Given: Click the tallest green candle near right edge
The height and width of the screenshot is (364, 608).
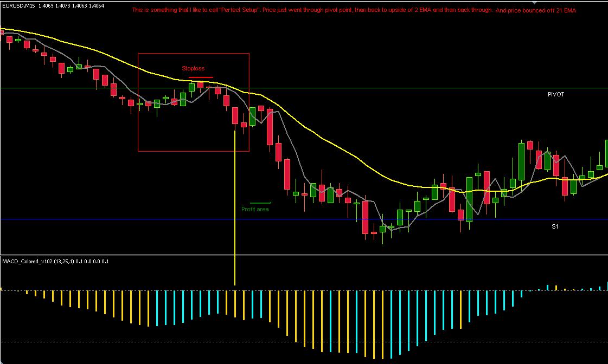Looking at the screenshot, I should 521,162.
